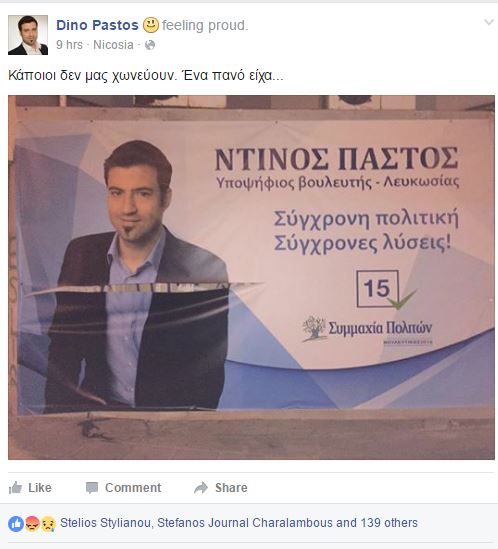Show the 139 others reactions list
498x549 pixels.
point(389,523)
